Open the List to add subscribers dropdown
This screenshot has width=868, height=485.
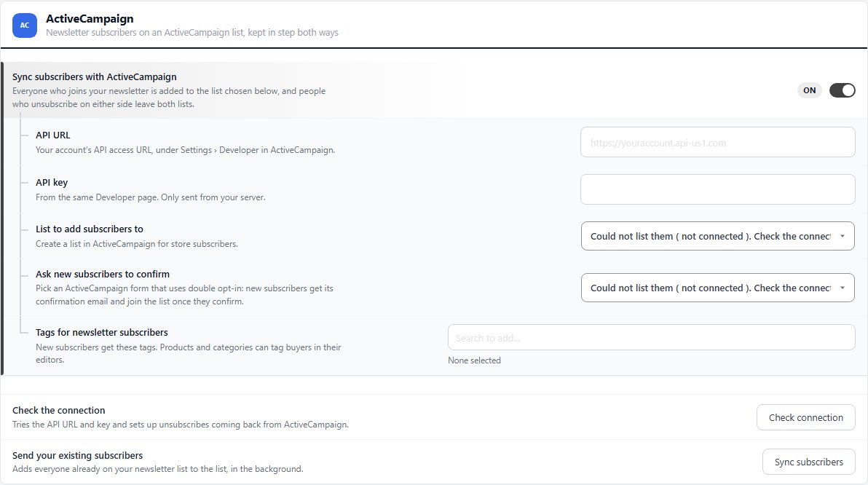[x=717, y=236]
